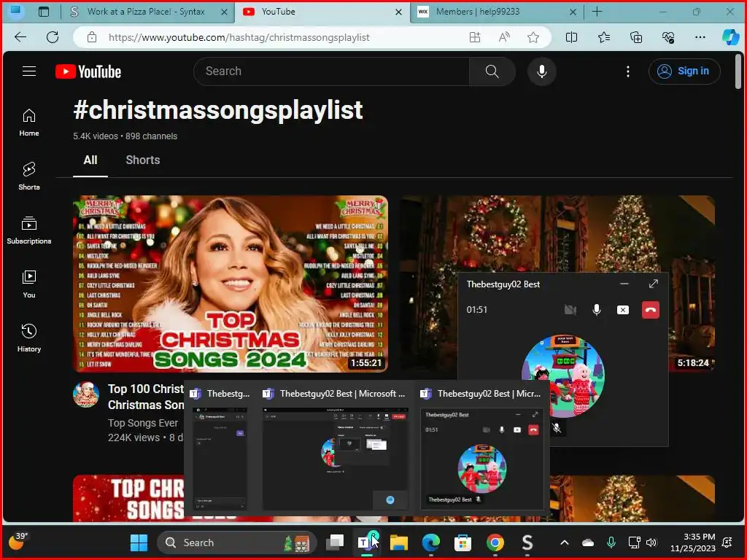Viewport: 747px width, 560px height.
Task: Click the Sign in button
Action: [684, 71]
